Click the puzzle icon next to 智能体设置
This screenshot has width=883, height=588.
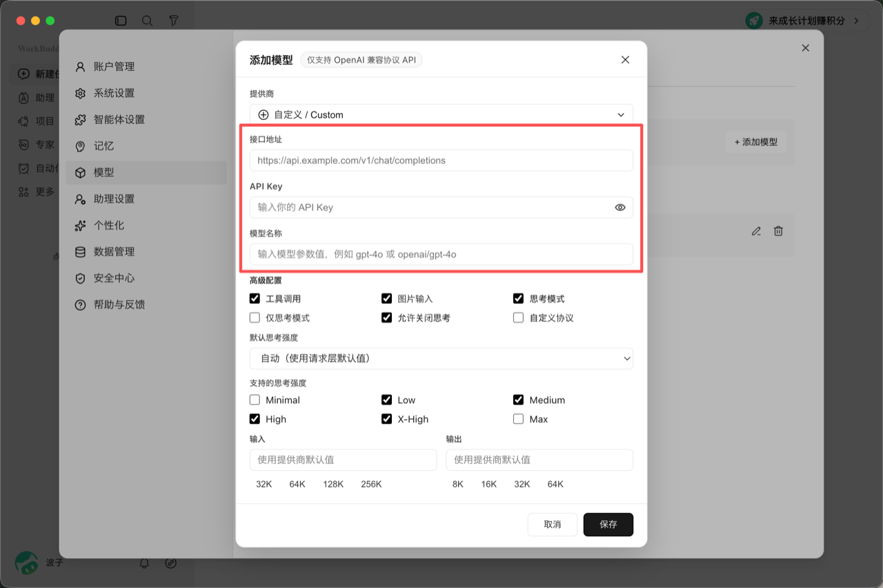point(81,119)
